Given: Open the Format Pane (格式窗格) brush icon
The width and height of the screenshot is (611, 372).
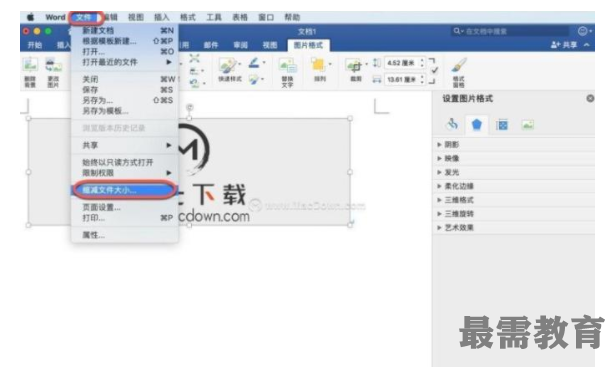Looking at the screenshot, I should tap(459, 65).
